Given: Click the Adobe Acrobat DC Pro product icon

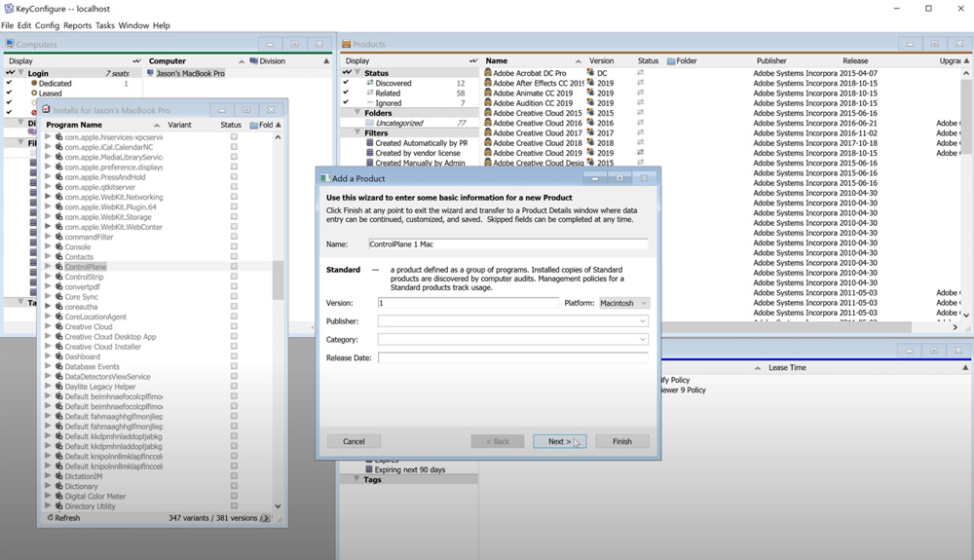Looking at the screenshot, I should click(x=488, y=73).
